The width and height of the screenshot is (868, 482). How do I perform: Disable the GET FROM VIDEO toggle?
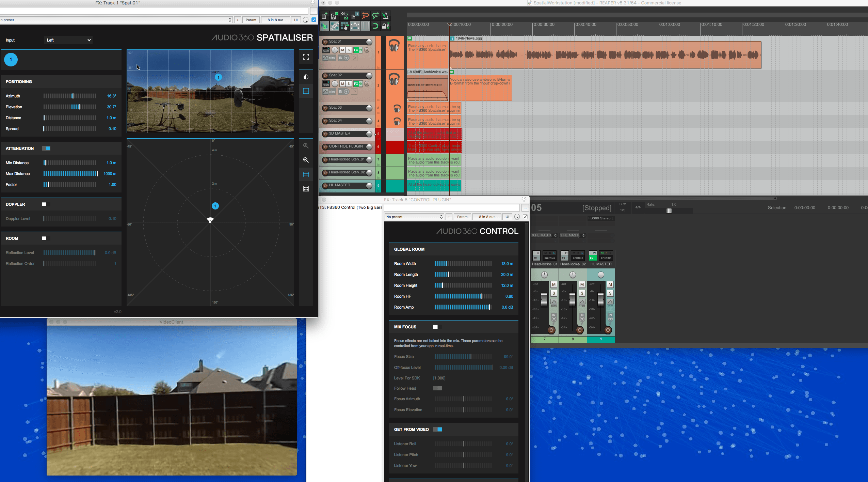(437, 430)
